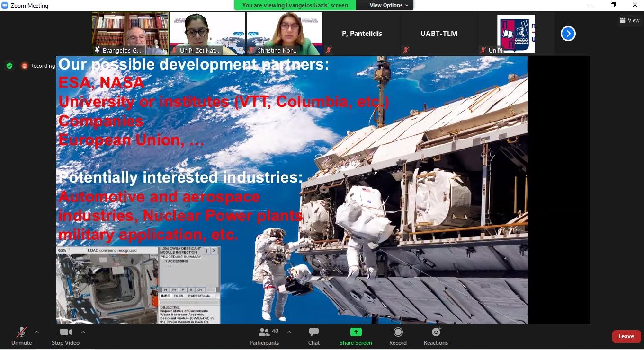Screen dimensions: 644x350
Task: Click INFO tab in shared slide inset
Action: 165,296
